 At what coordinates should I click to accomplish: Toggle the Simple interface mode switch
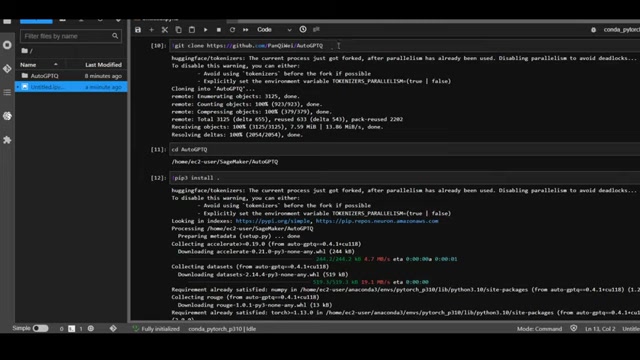pyautogui.click(x=40, y=329)
